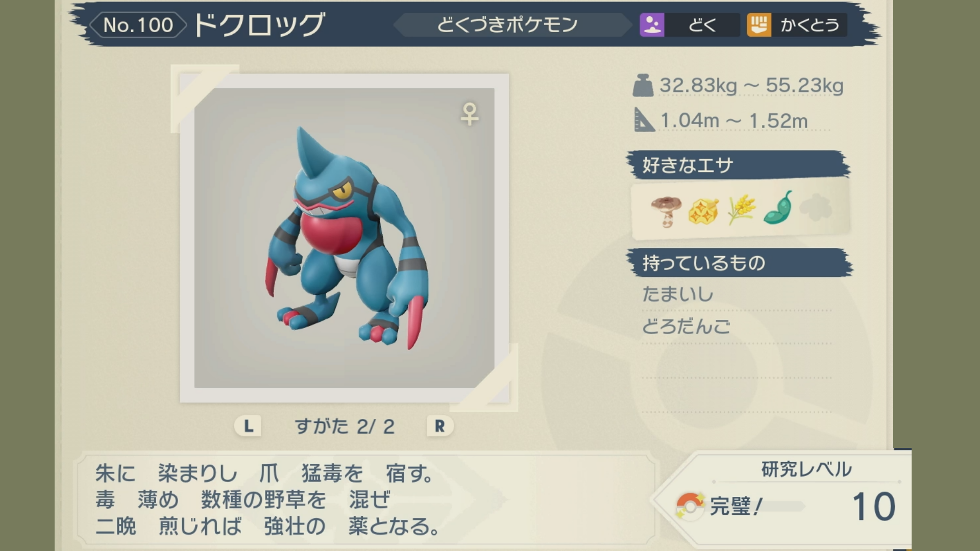Click the Poison type icon
Image resolution: width=980 pixels, height=551 pixels.
(x=652, y=24)
